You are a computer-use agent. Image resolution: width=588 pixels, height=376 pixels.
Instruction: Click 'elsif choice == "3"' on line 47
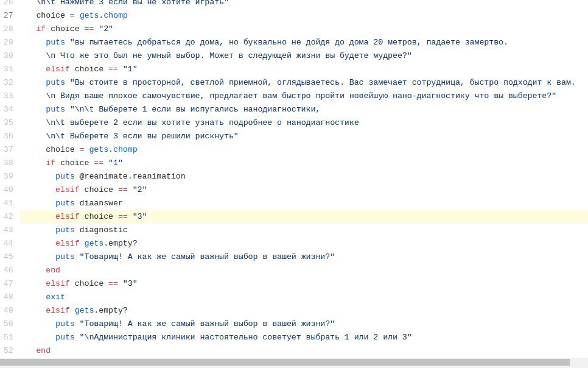tap(91, 284)
